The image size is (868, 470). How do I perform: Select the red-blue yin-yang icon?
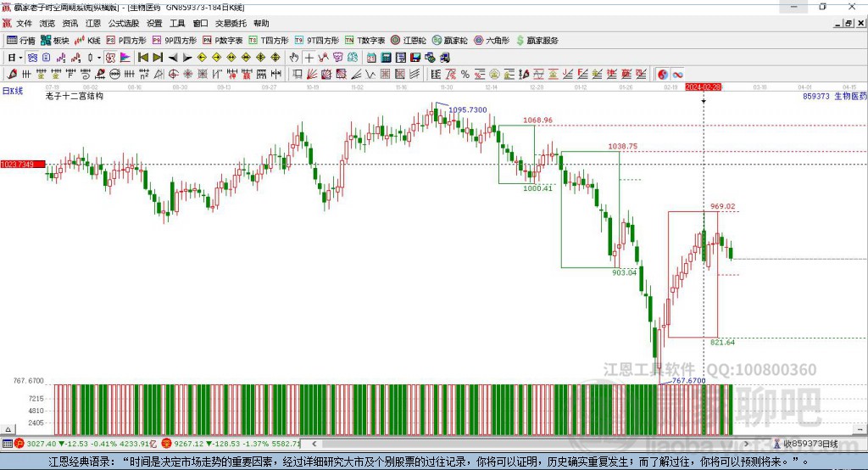663,75
